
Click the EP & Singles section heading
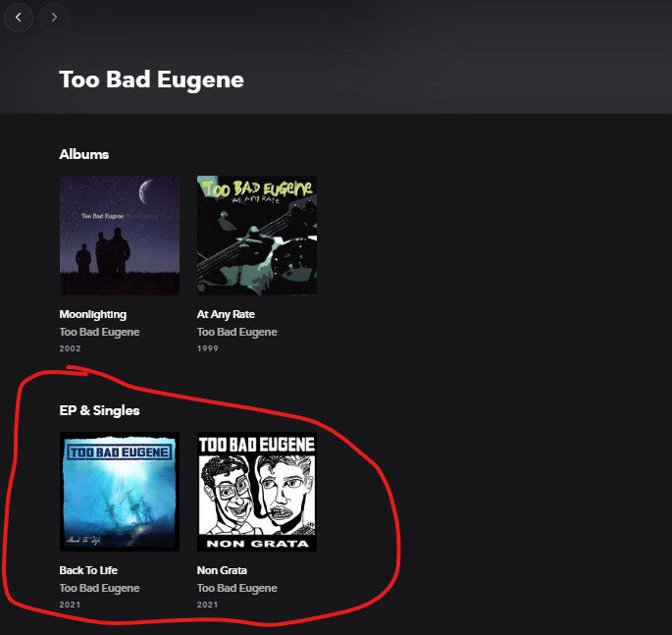click(99, 410)
